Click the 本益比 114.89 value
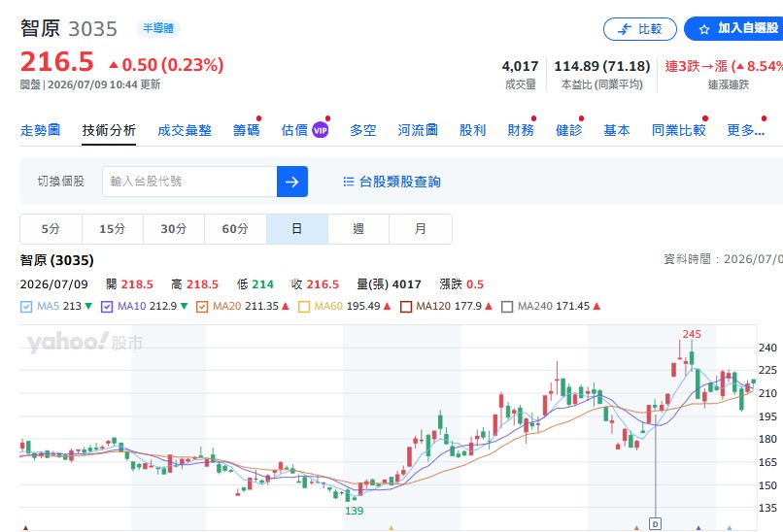The width and height of the screenshot is (783, 532). [601, 66]
